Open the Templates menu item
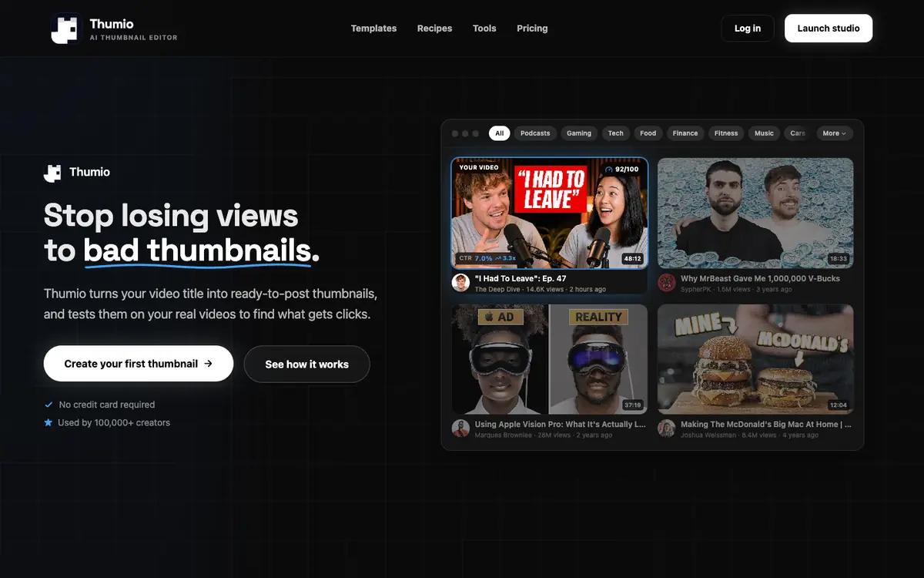The image size is (924, 578). coord(373,29)
